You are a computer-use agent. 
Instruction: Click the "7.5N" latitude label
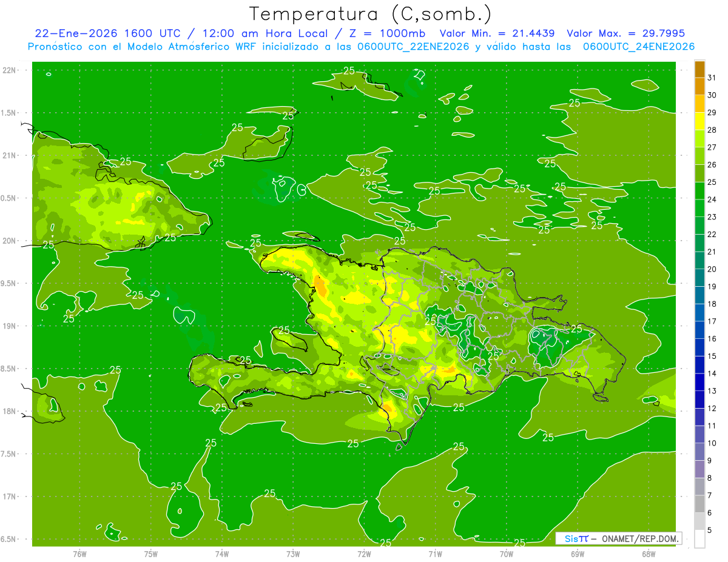pyautogui.click(x=8, y=454)
